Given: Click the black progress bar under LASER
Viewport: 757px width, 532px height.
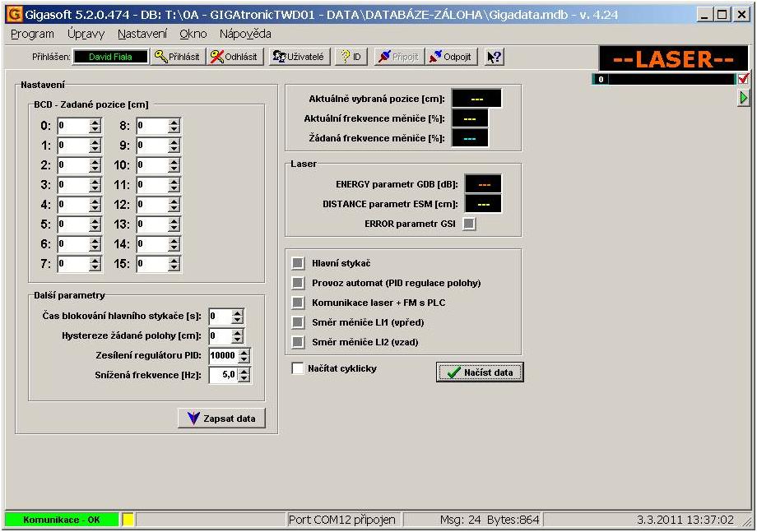Looking at the screenshot, I should click(x=665, y=80).
